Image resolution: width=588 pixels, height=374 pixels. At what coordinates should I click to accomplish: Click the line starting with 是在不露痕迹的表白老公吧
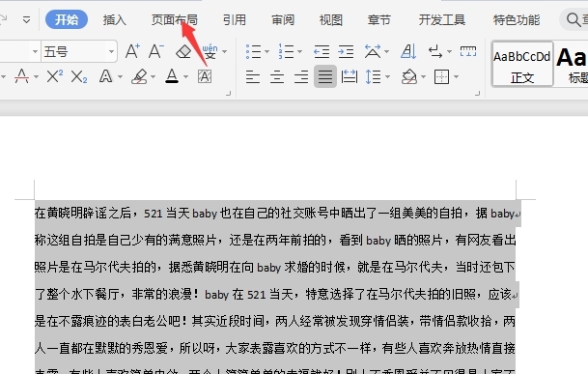[x=275, y=321]
